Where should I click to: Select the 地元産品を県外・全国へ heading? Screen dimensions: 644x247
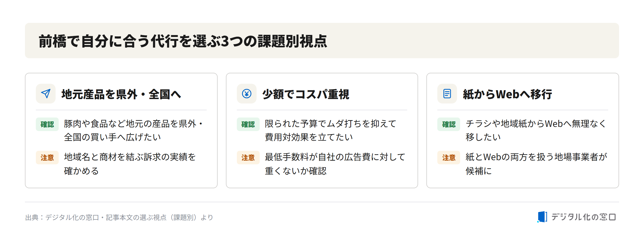[x=121, y=94]
